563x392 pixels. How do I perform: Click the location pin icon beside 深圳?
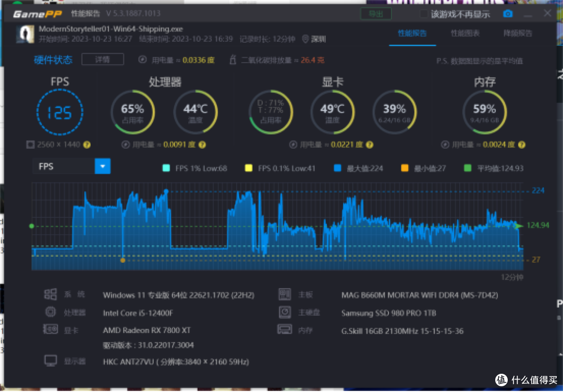pos(305,39)
